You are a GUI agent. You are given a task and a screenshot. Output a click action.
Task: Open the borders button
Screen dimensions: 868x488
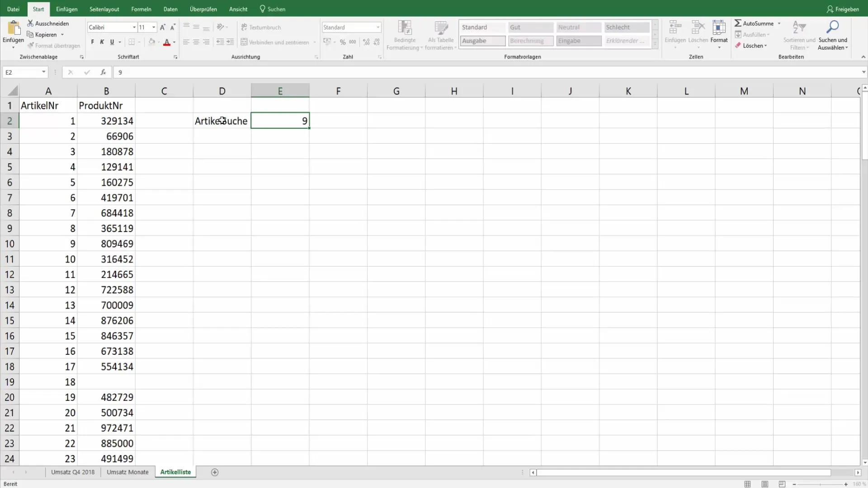132,42
